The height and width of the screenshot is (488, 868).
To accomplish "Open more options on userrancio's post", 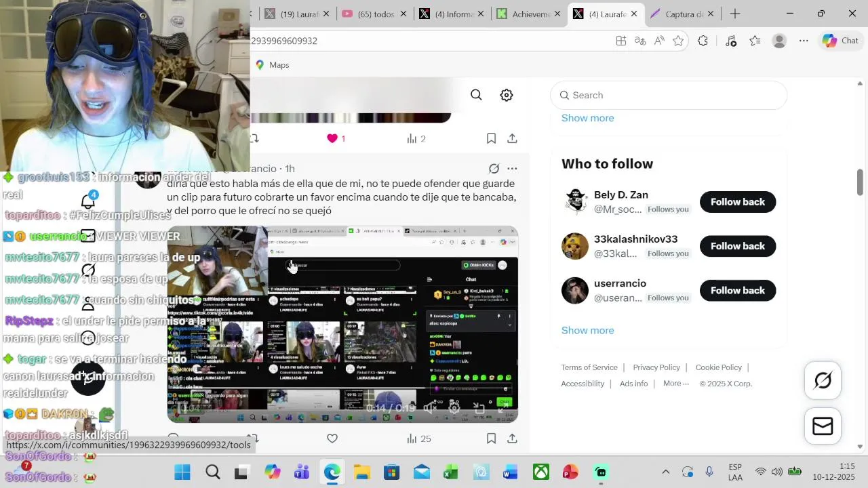I will (x=512, y=168).
